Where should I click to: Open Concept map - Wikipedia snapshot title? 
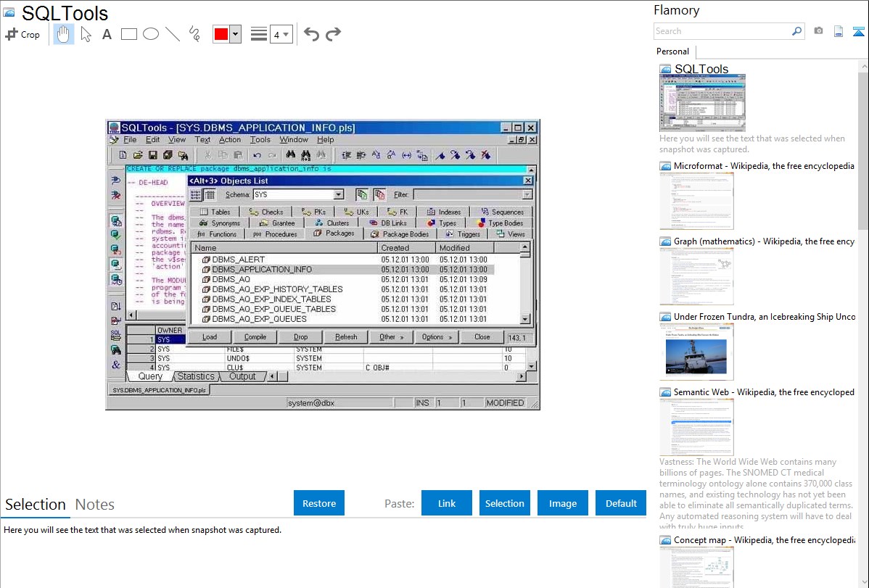[764, 539]
